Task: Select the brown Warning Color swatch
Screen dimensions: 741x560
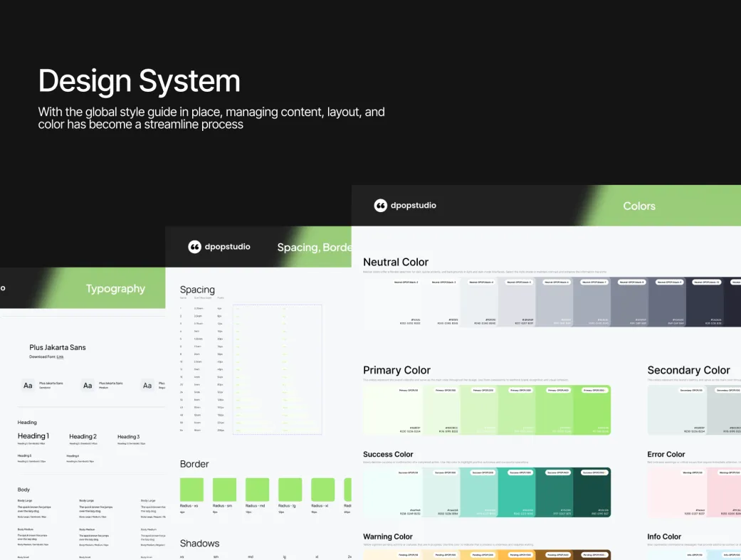Action: pyautogui.click(x=555, y=555)
